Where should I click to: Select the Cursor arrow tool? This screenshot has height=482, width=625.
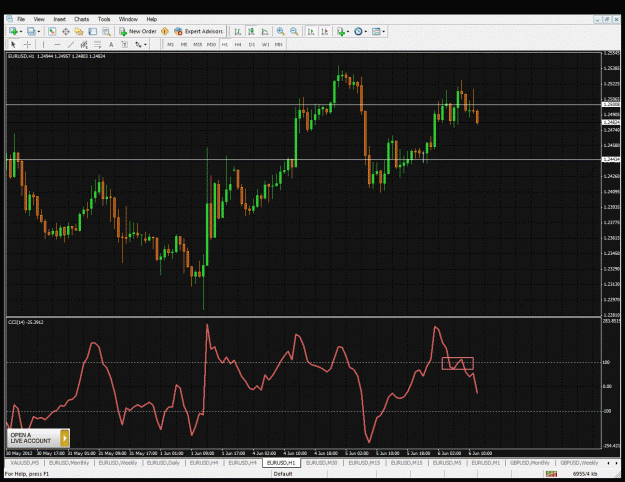tap(13, 44)
